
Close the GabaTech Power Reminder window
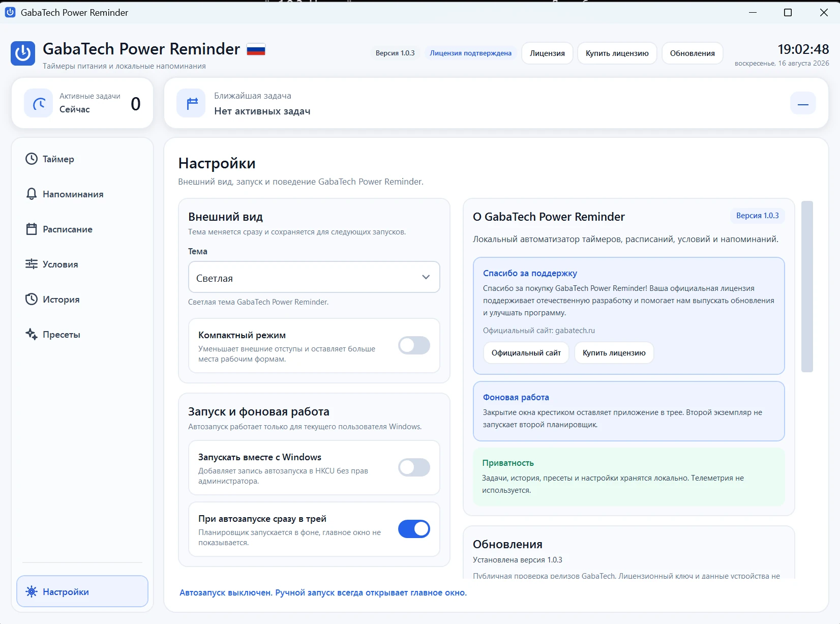(x=824, y=12)
